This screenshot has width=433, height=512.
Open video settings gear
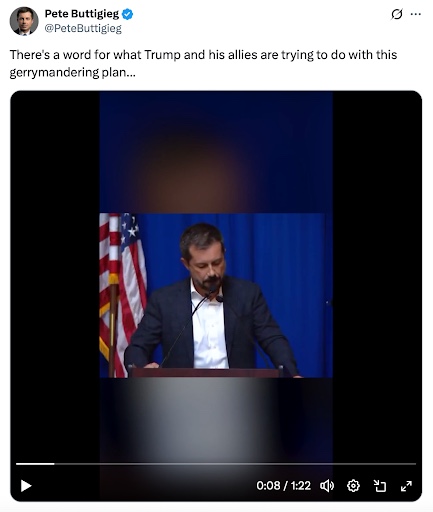tap(353, 486)
